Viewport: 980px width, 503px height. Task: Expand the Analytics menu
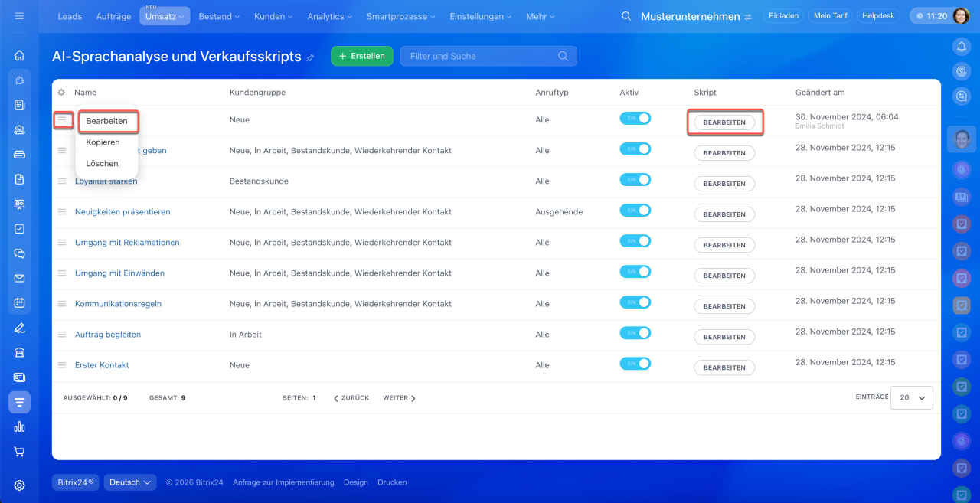click(x=329, y=16)
